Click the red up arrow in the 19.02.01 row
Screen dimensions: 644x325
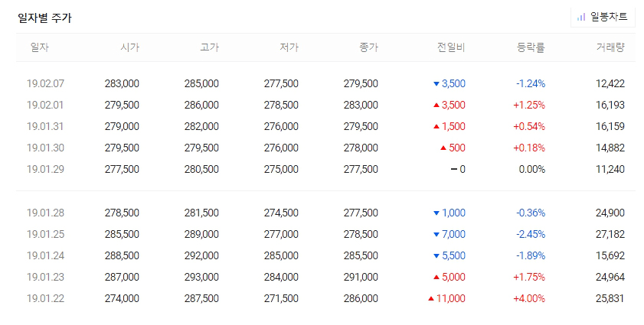click(x=436, y=105)
